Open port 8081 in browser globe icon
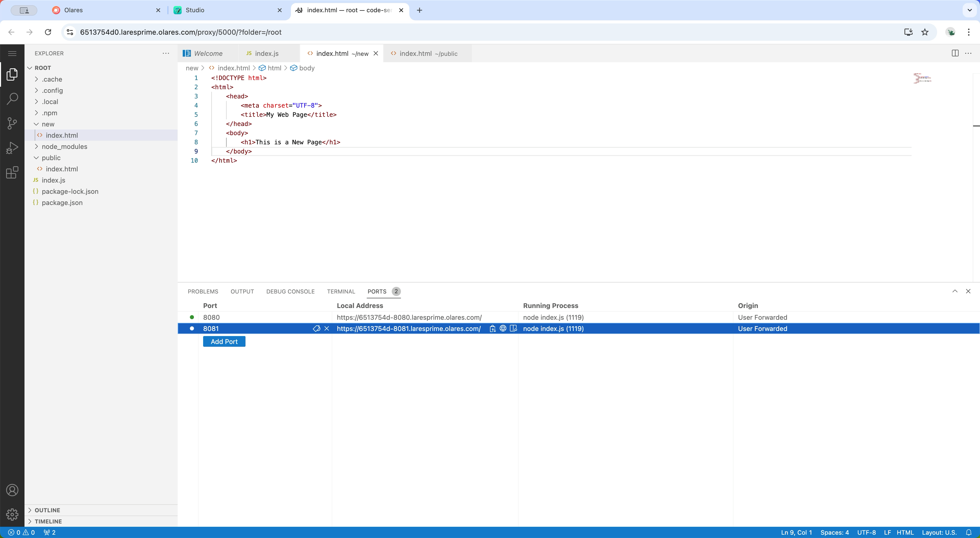The width and height of the screenshot is (980, 538). click(503, 328)
